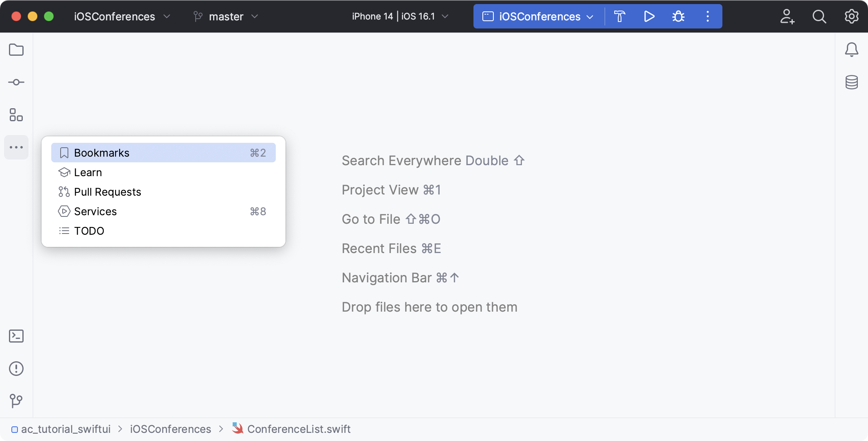Open the Database tool window

[851, 82]
